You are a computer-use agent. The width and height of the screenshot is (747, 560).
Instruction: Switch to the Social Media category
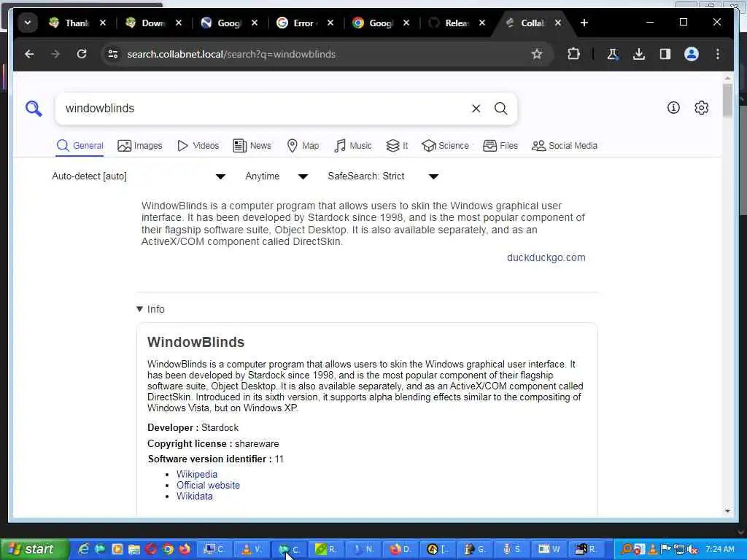(x=565, y=146)
